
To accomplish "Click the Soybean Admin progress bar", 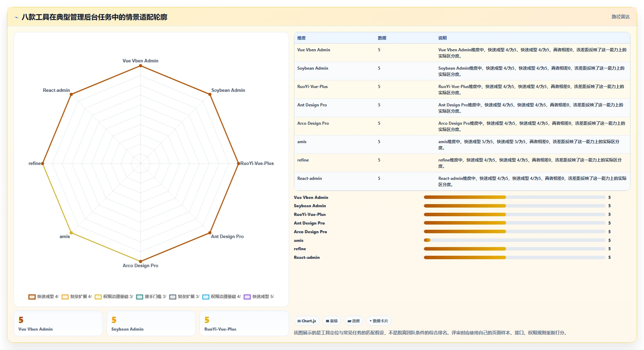I will point(514,206).
